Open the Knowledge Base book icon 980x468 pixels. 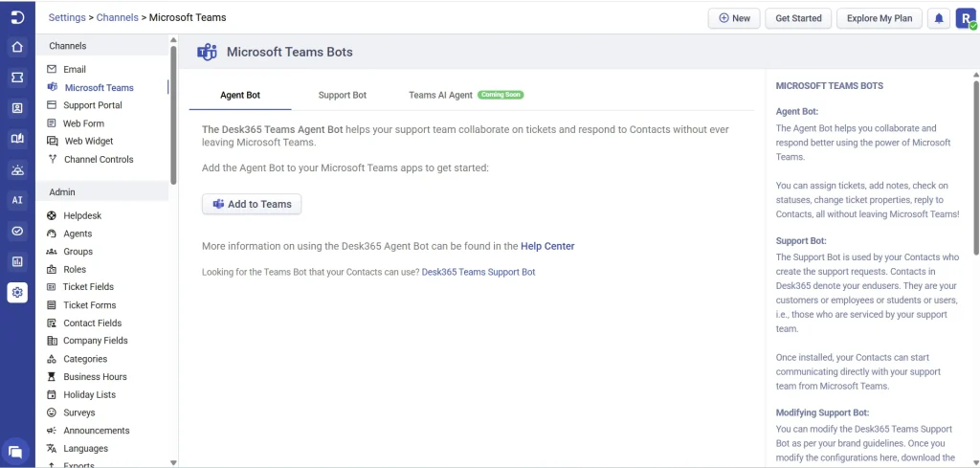[x=17, y=139]
